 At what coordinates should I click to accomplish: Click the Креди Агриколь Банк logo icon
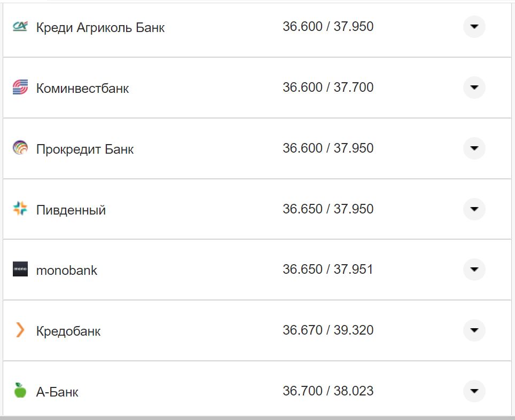[x=20, y=27]
